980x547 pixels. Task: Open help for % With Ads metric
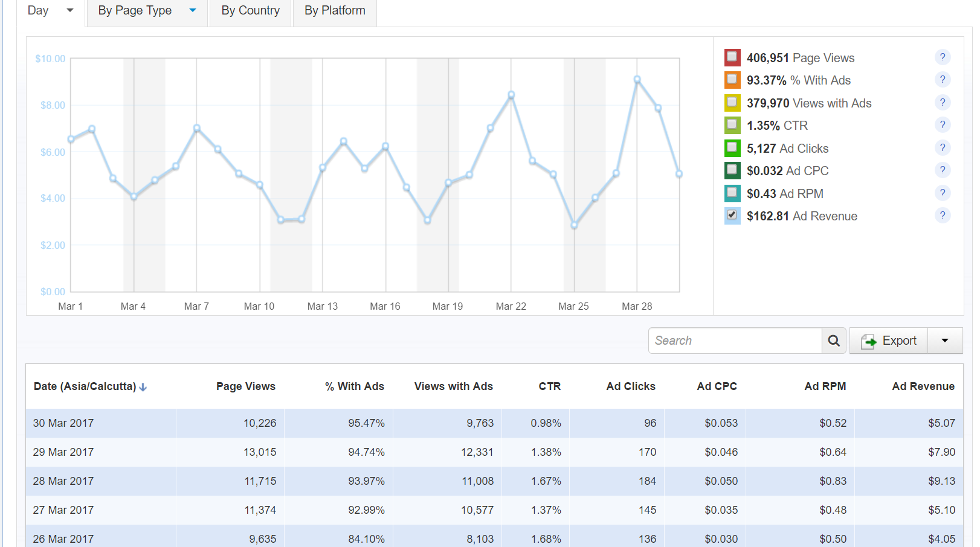942,80
